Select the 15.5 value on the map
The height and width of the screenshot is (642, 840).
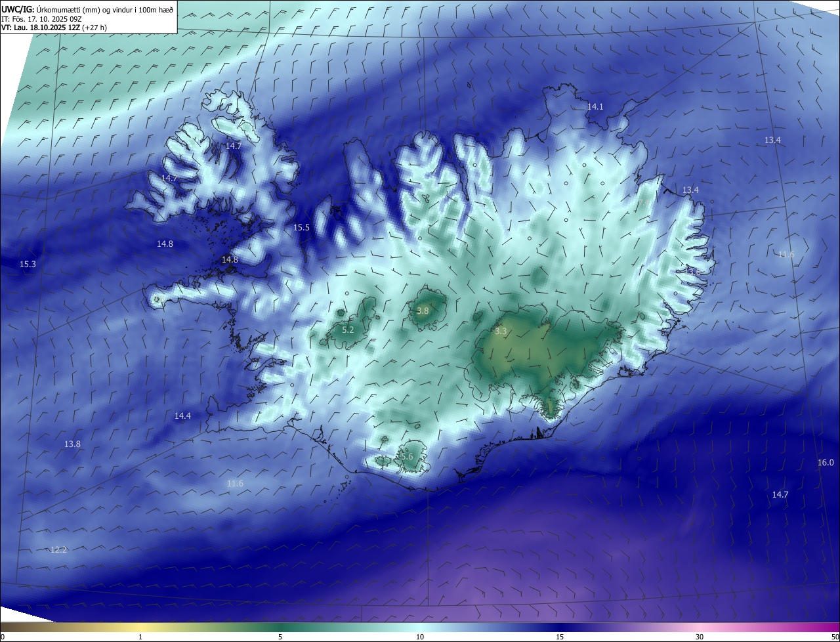click(x=301, y=227)
